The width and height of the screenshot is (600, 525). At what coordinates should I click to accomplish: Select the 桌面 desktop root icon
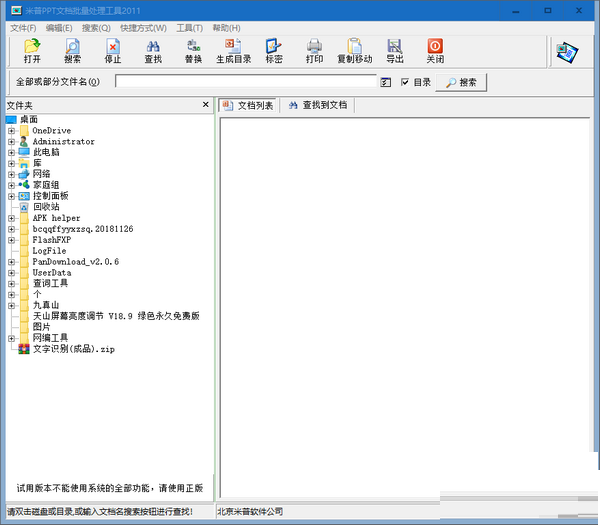(x=11, y=120)
